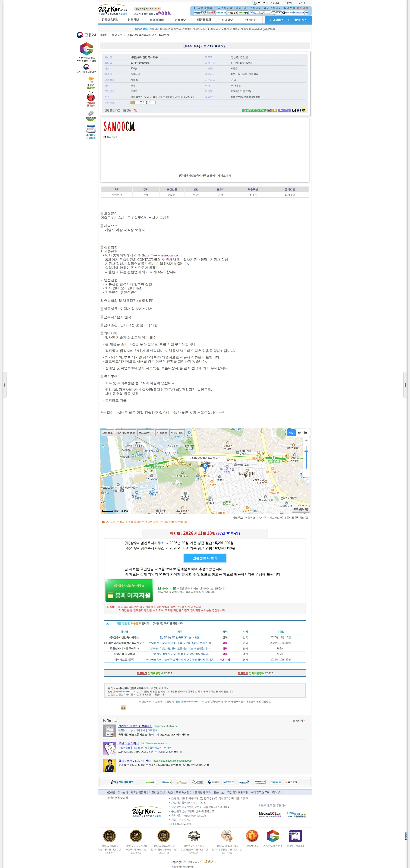
Task: Zoom in the map with plus
Action: [306, 441]
